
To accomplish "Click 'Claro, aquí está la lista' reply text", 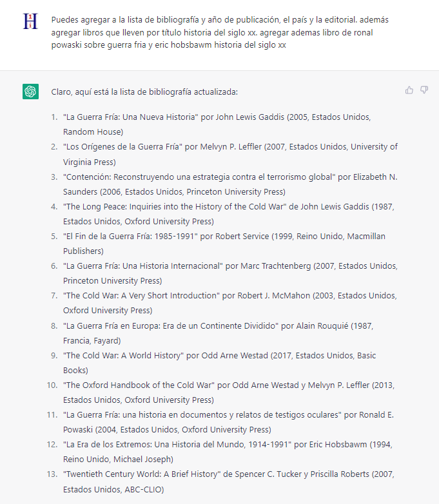I will click(x=144, y=92).
